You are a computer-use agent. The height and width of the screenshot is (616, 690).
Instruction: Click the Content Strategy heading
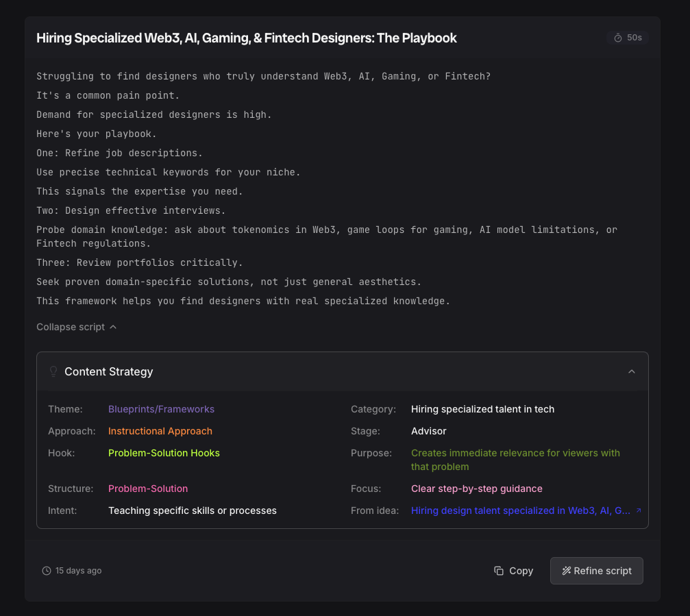point(109,372)
